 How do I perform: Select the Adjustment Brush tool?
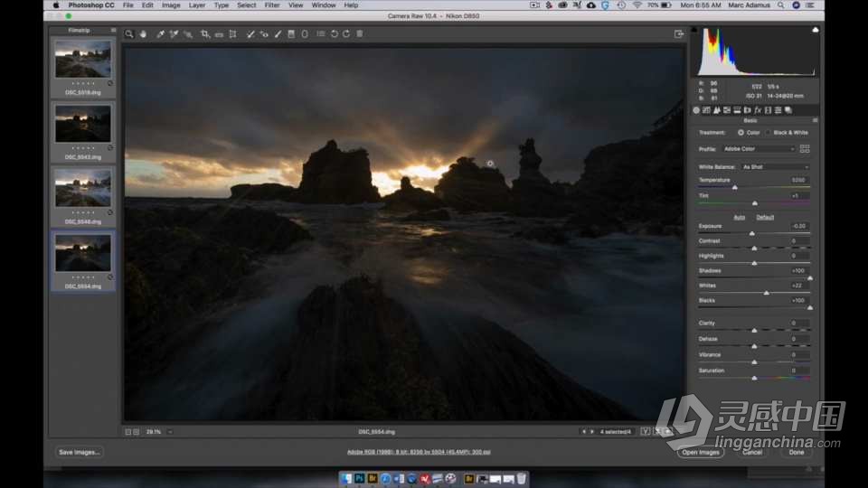[x=278, y=33]
